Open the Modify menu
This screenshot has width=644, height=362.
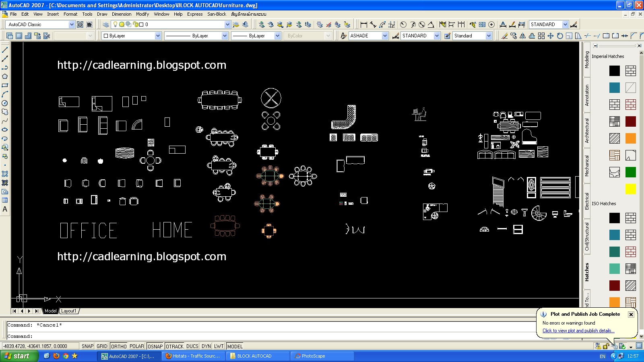(x=142, y=14)
